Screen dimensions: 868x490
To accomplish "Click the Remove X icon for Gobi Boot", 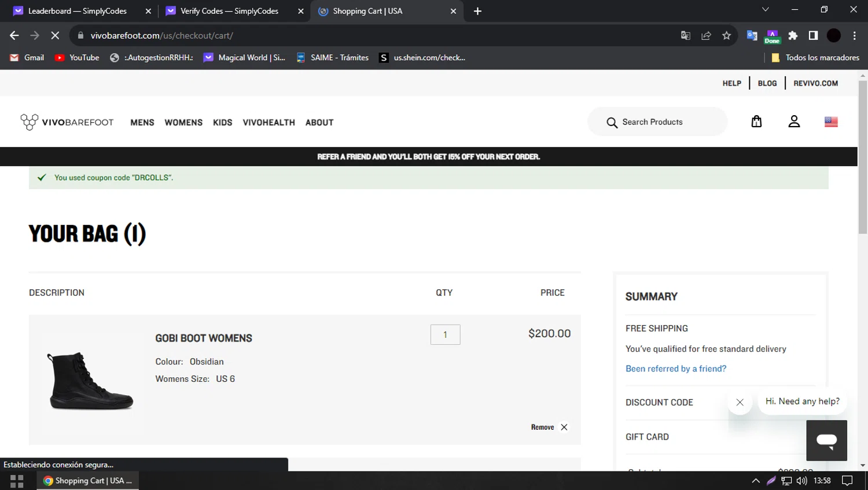I will 564,427.
